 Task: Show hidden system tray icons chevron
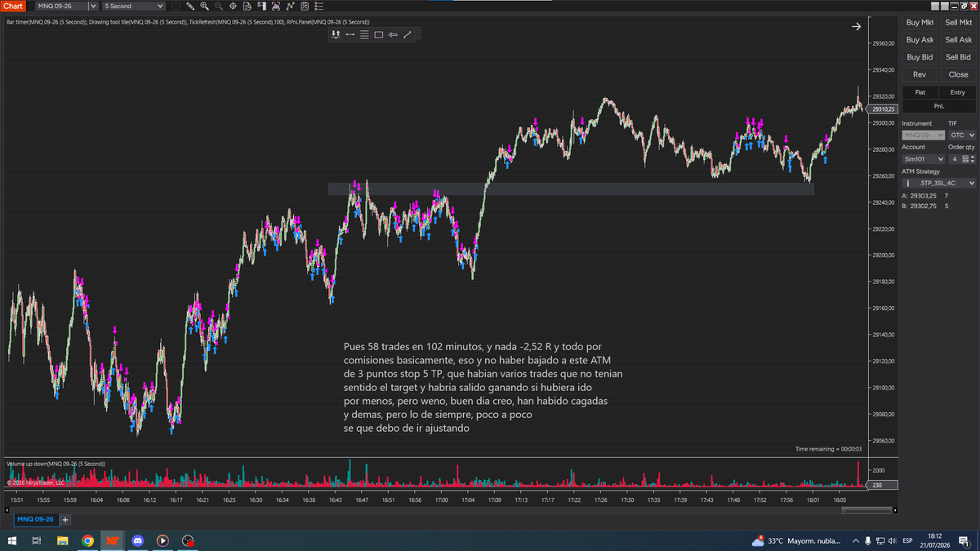click(856, 540)
